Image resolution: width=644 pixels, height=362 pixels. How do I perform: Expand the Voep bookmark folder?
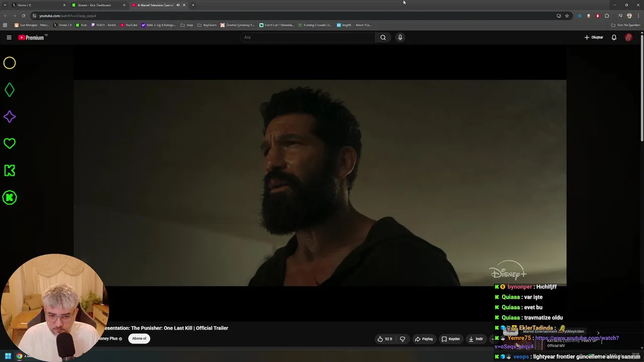(x=187, y=25)
